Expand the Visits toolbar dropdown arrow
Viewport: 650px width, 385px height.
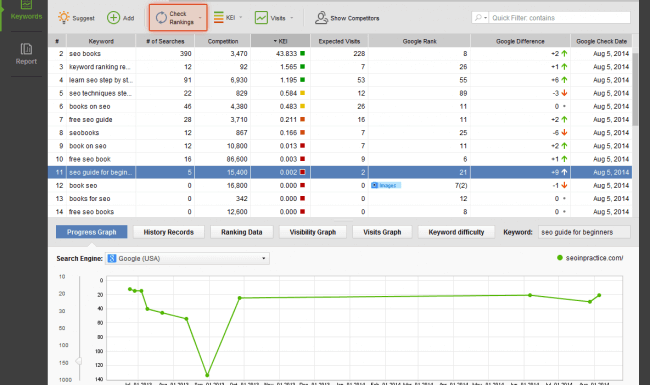292,18
